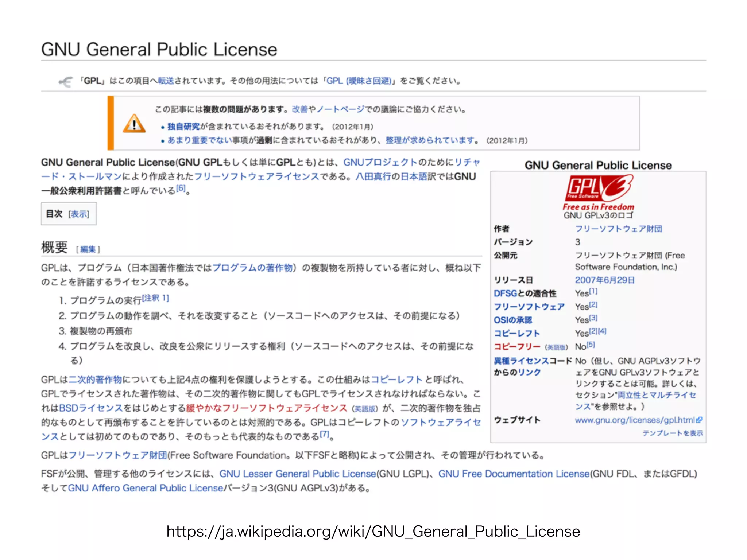Open フリーソフトウェア財団 link in body paragraph
Image resolution: width=747 pixels, height=560 pixels.
[118, 455]
